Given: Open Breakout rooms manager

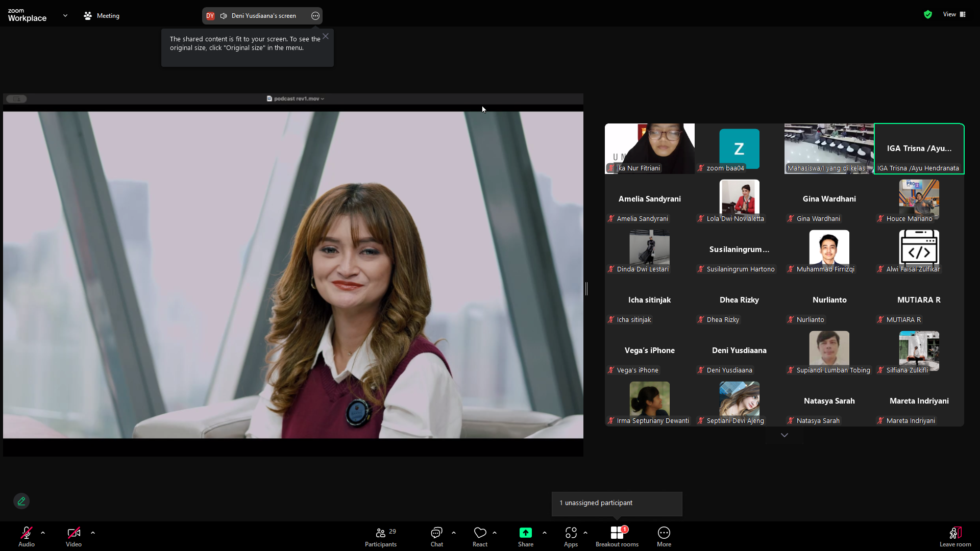Looking at the screenshot, I should tap(617, 536).
